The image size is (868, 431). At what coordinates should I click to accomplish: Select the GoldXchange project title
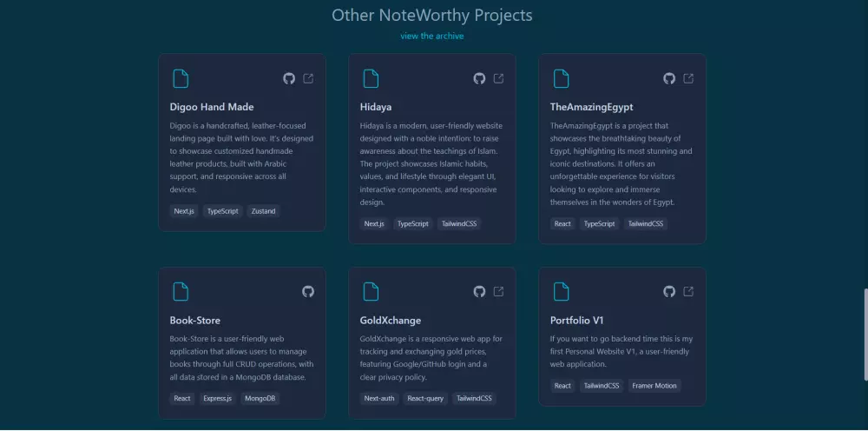(390, 320)
